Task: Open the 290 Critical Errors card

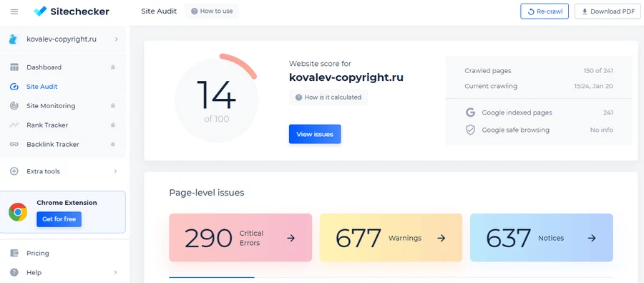Action: [x=240, y=238]
